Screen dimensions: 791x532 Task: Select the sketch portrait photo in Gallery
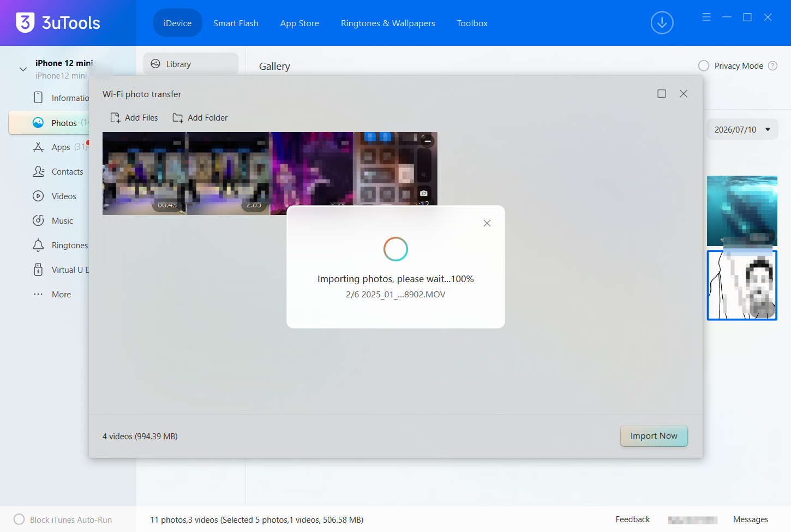coord(742,285)
